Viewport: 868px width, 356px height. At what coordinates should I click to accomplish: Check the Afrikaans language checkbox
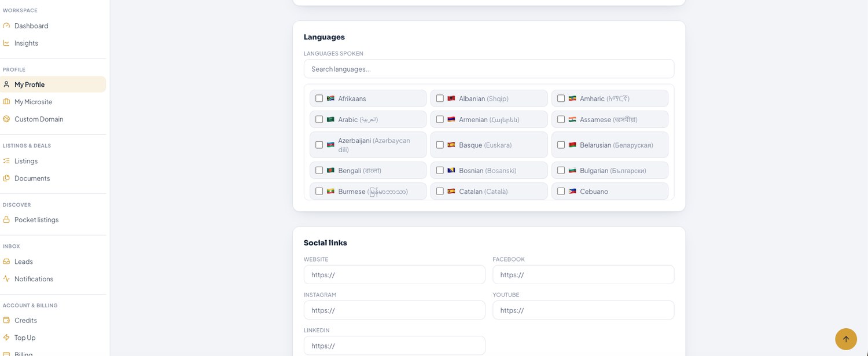pos(319,98)
